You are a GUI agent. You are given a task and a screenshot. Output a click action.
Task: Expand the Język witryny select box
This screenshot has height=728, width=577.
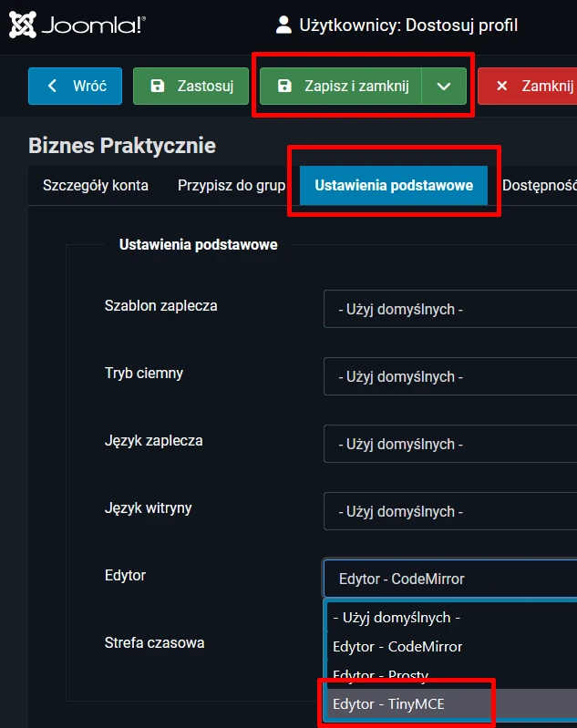point(450,511)
